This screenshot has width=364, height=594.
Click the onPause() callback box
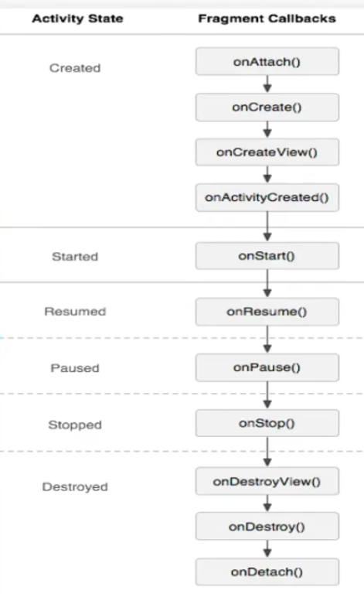coord(267,367)
